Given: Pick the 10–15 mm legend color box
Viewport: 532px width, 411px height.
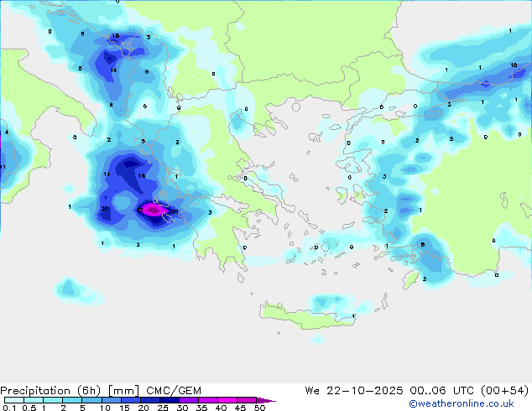Looking at the screenshot, I should pos(111,400).
